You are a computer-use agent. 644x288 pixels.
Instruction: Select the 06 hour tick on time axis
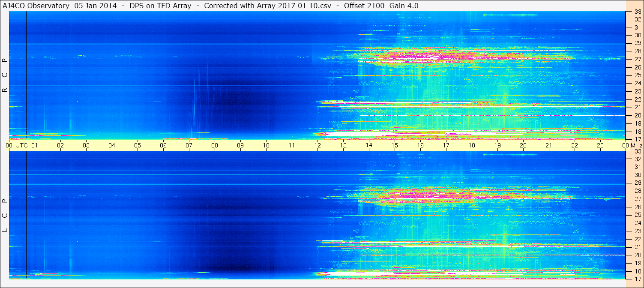pyautogui.click(x=163, y=145)
